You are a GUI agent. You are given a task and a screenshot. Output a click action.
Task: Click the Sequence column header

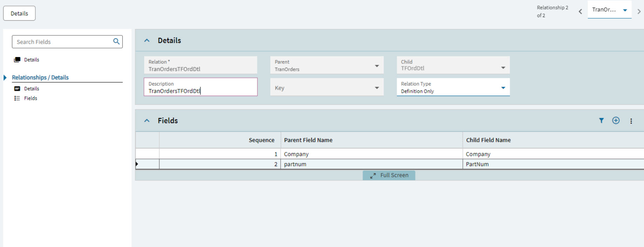point(220,140)
